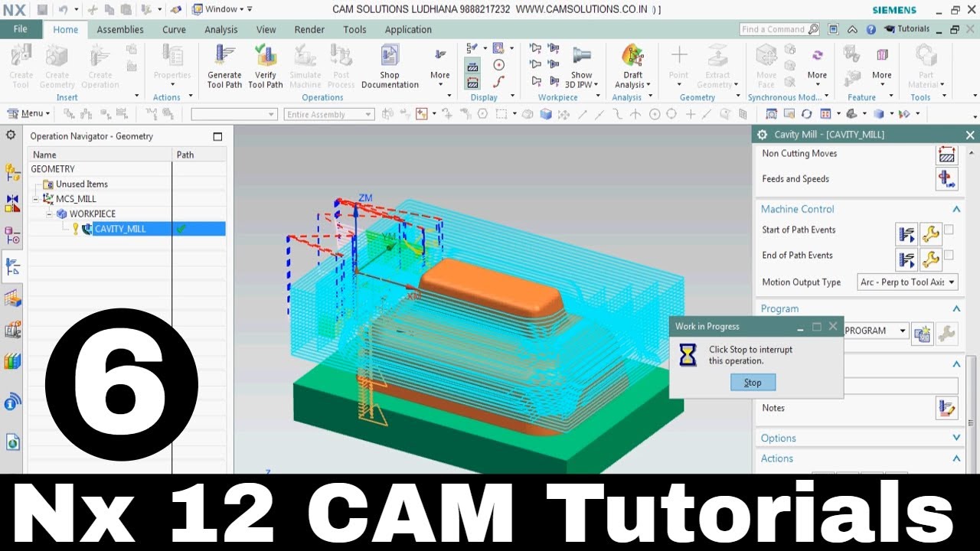980x551 pixels.
Task: Open Feeds and Speeds settings
Action: 947,180
